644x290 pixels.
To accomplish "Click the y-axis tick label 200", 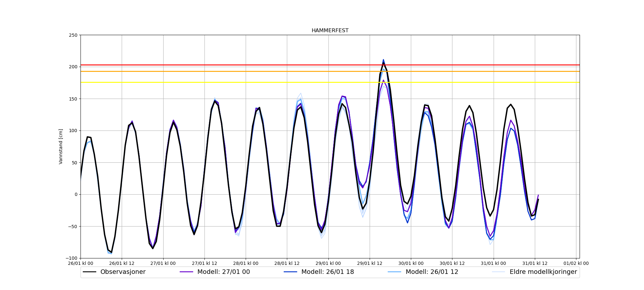I will (x=73, y=67).
